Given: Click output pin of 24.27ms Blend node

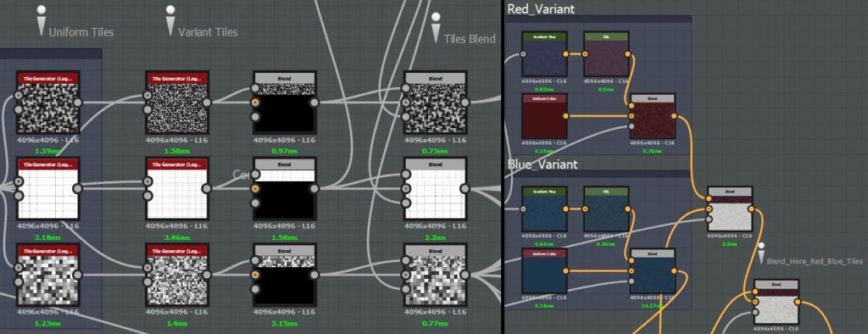Looking at the screenshot, I should click(674, 271).
